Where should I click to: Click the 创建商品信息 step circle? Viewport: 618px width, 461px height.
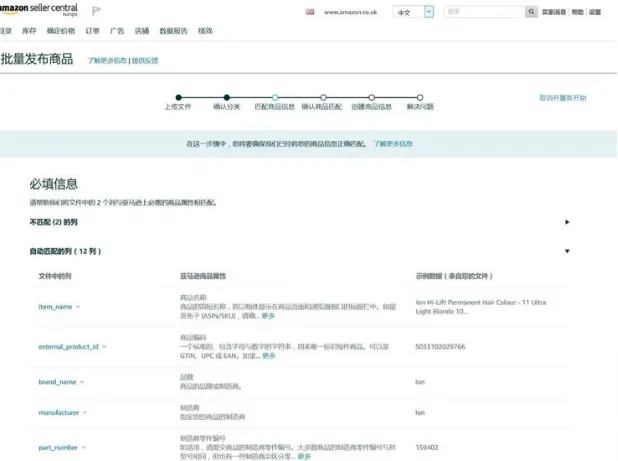pos(371,97)
